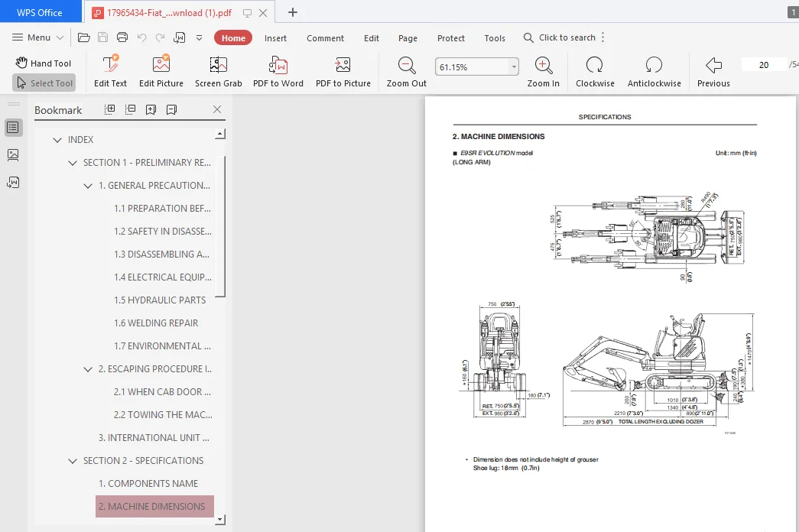Open bookmark 1.6 WELDING REPAIR
799x532 pixels.
(x=156, y=323)
